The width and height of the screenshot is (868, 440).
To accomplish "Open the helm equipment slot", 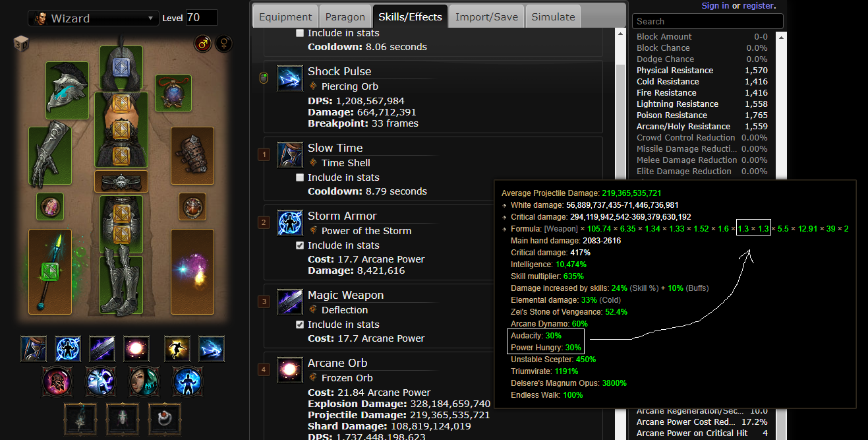I will click(121, 69).
